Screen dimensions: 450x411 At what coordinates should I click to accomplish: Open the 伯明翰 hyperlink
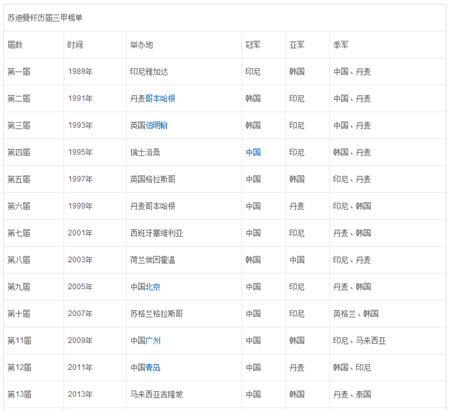tap(157, 126)
